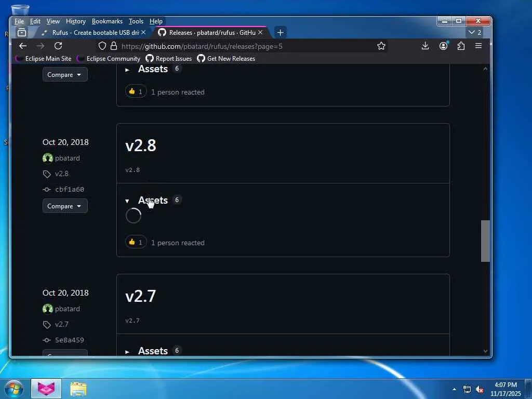Open a new browser tab
This screenshot has width=532, height=399.
pos(280,33)
